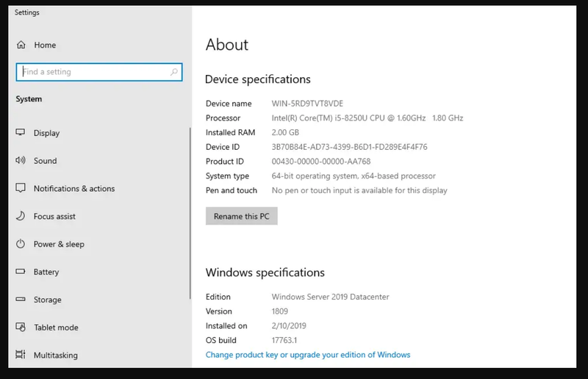Screen dimensions: 588x379
Task: Open the Change product key or upgrade link
Action: click(x=308, y=355)
